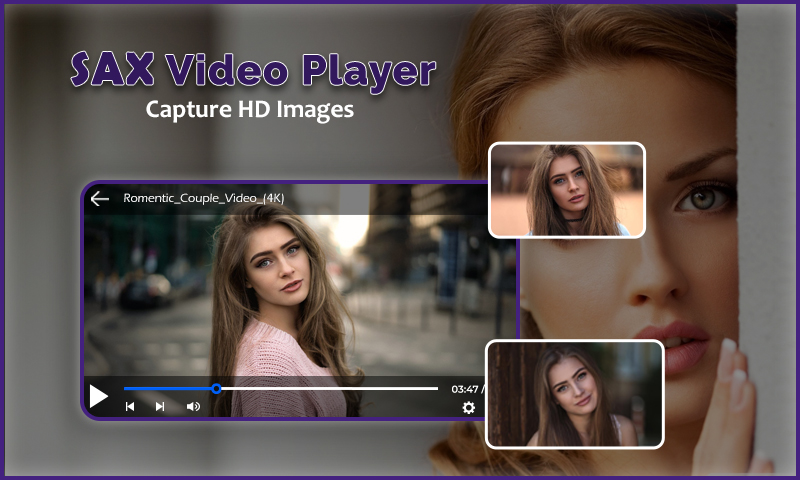Open the captured image by wooden wall
This screenshot has width=800, height=480.
click(574, 394)
